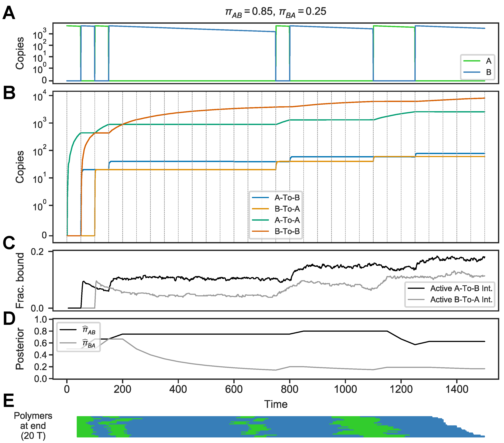504x443 pixels.
Task: Click the black pi AB posterior legend entry
Action: pyautogui.click(x=89, y=330)
